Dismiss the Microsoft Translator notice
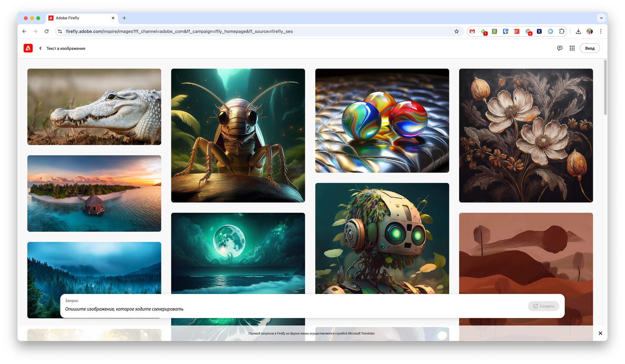Image resolution: width=625 pixels, height=364 pixels. tap(600, 333)
